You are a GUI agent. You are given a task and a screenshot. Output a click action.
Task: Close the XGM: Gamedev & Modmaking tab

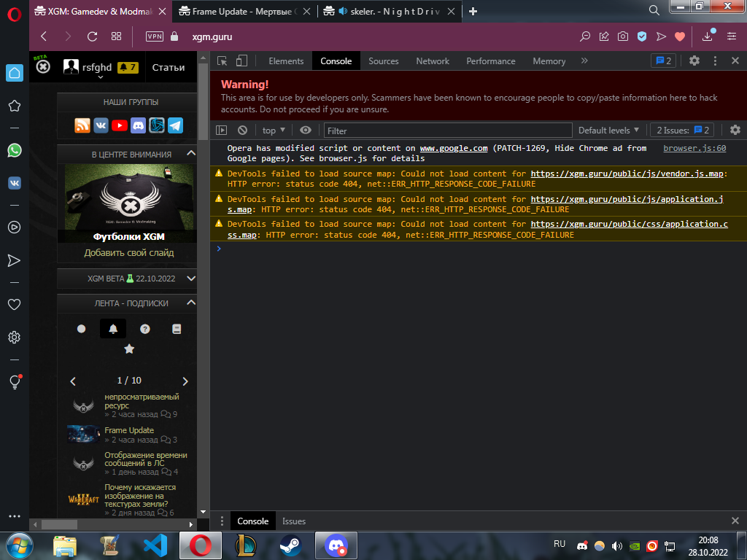point(163,12)
